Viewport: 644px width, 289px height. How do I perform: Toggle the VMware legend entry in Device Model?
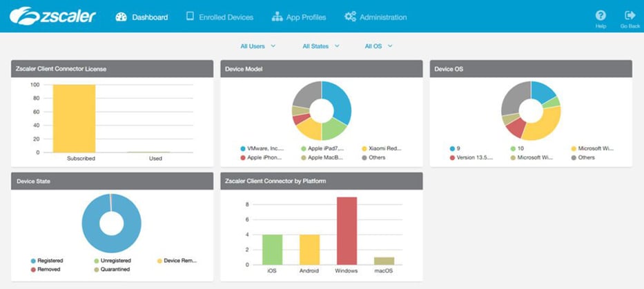[243, 148]
